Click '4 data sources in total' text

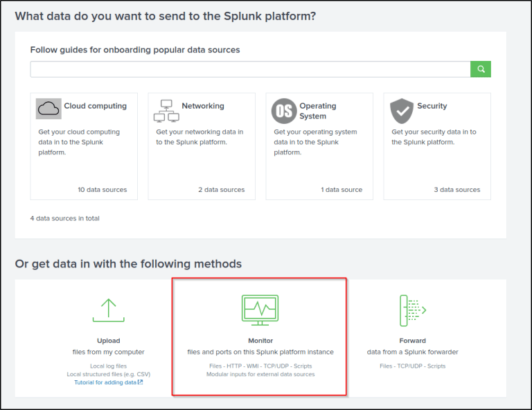pos(65,218)
